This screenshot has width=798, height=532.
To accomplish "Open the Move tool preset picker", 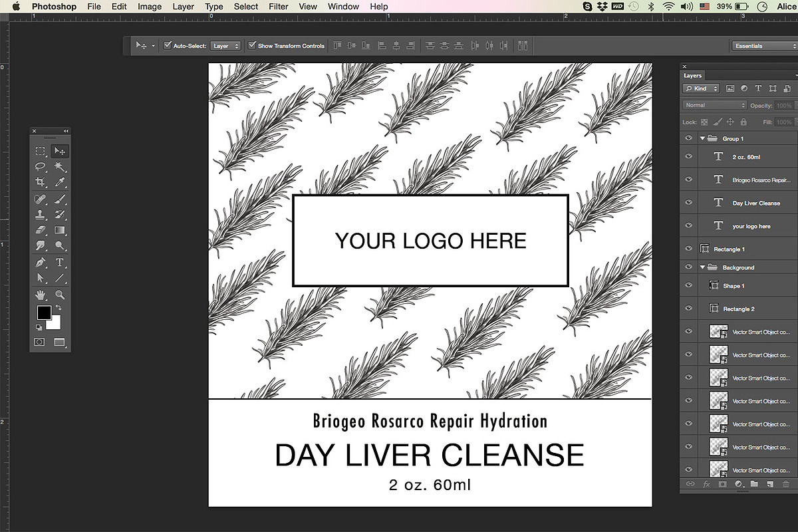I will coord(144,46).
